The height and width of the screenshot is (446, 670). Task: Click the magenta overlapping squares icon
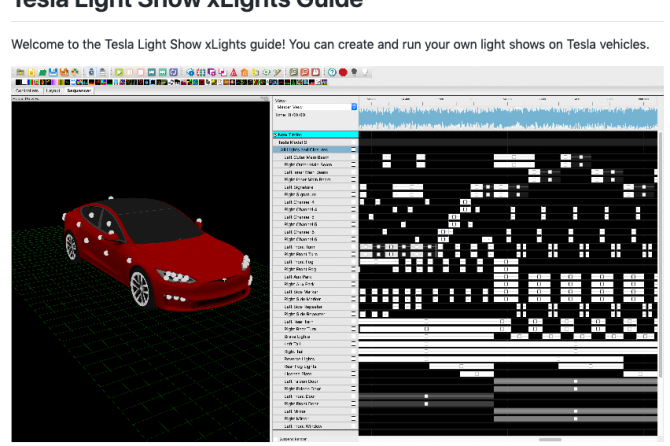pos(222,72)
